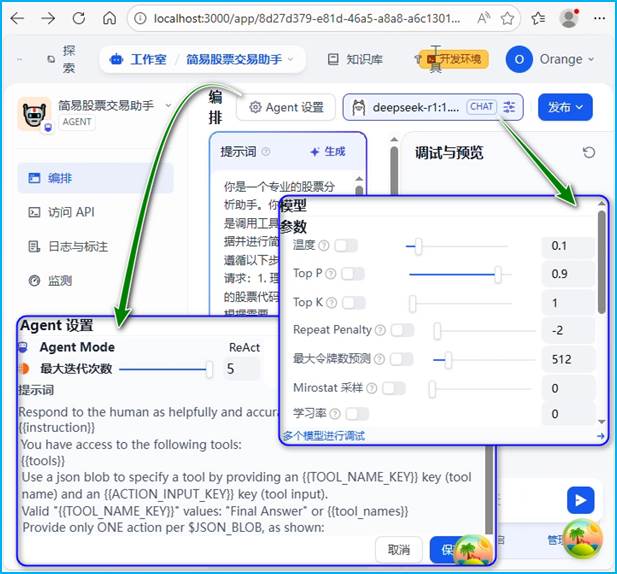Show the 温度 help question icon
This screenshot has height=574, width=617.
click(323, 246)
